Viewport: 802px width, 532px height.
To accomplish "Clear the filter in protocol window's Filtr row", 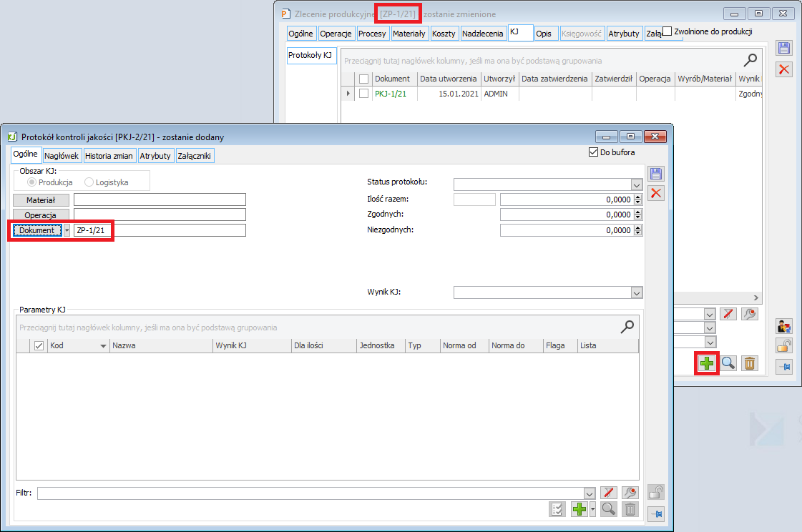I will point(608,493).
